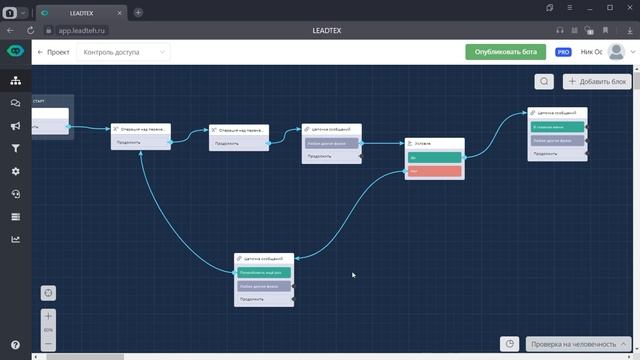The height and width of the screenshot is (360, 640).
Task: Expand the user account menu chevron
Action: (633, 52)
